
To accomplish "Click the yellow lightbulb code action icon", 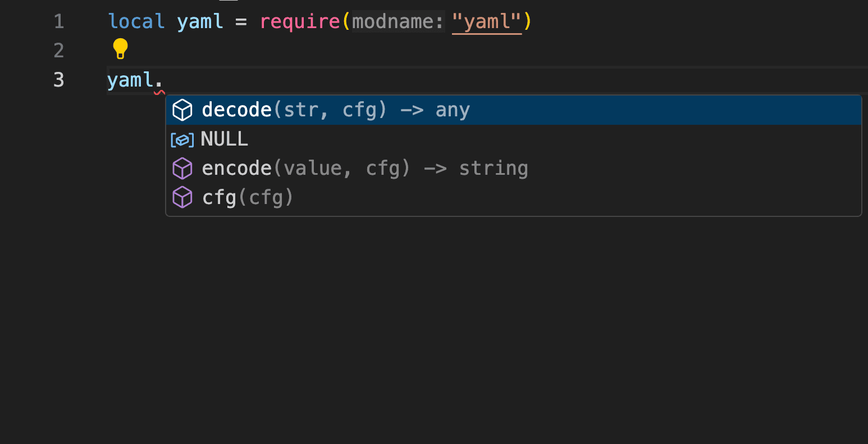I will point(120,49).
